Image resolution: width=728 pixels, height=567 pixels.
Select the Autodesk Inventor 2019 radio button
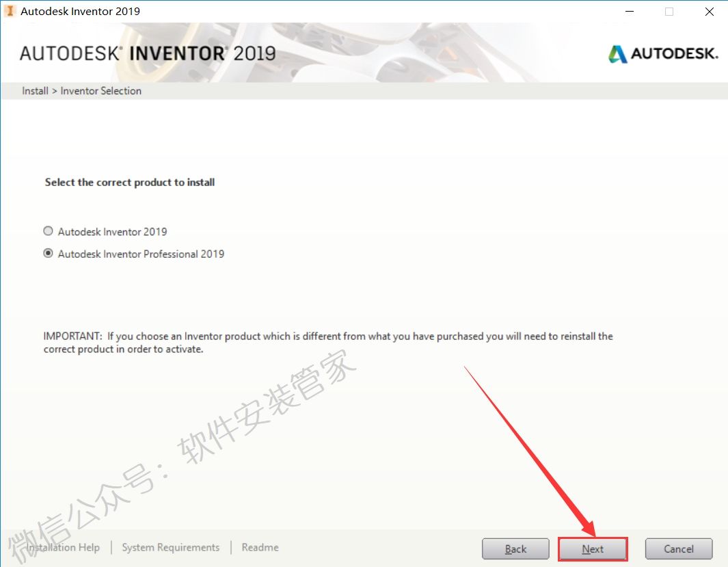tap(48, 230)
